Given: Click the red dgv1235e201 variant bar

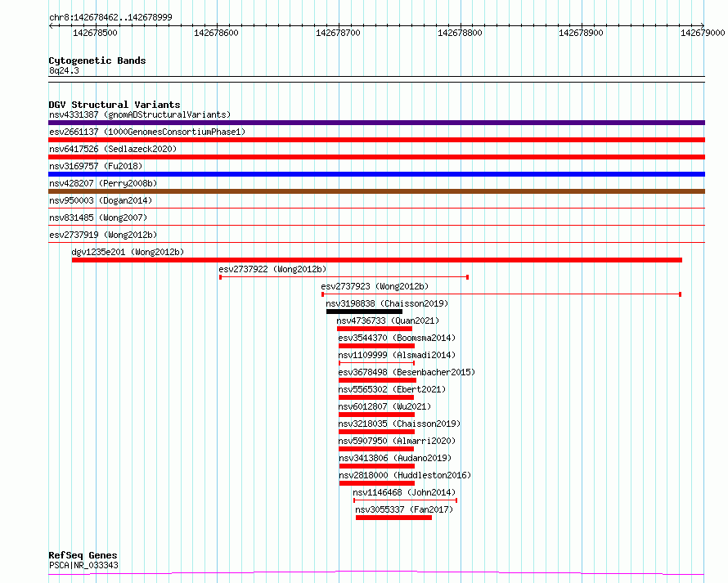Looking at the screenshot, I should click(377, 260).
